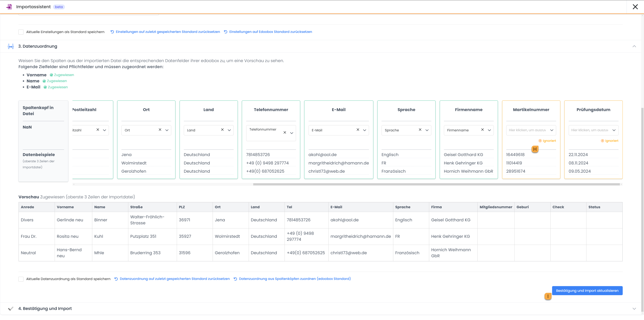
Task: Click Datenzuordnung aus Spaltenköpfen zuordnen link
Action: (x=294, y=279)
